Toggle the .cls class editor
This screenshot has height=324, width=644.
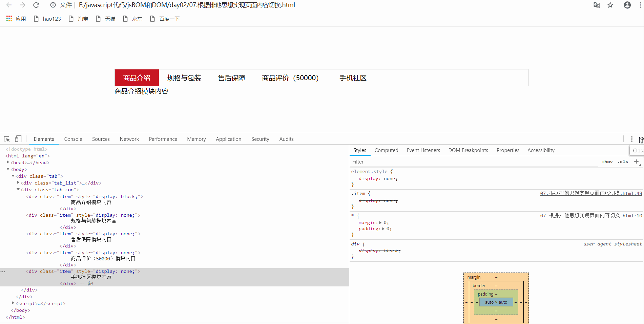point(623,161)
